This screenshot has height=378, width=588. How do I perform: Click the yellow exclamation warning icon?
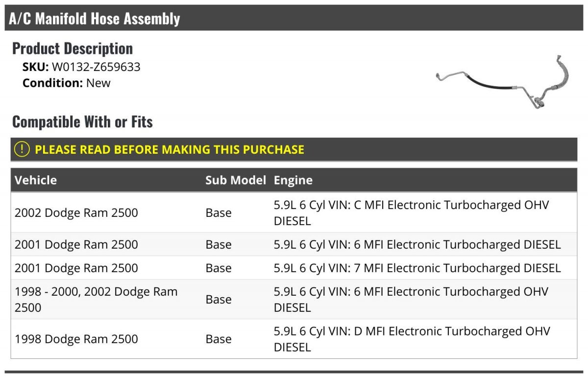click(x=22, y=149)
